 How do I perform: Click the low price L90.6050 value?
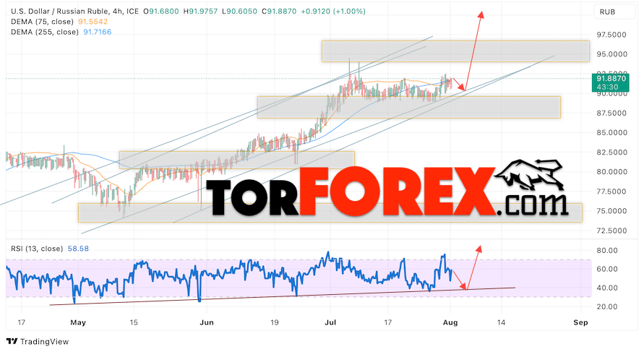click(x=239, y=12)
